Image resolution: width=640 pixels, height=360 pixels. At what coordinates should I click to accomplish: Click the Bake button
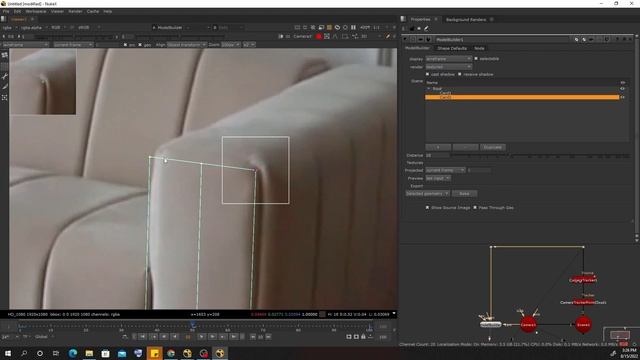(464, 193)
